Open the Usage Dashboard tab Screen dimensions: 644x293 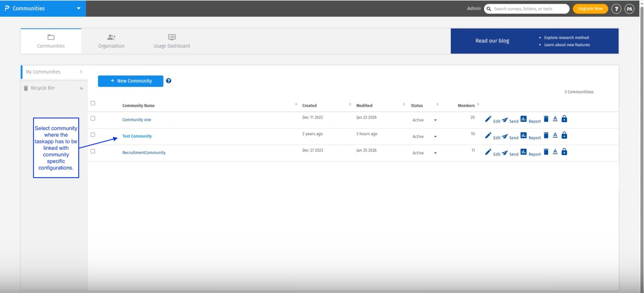coord(172,41)
